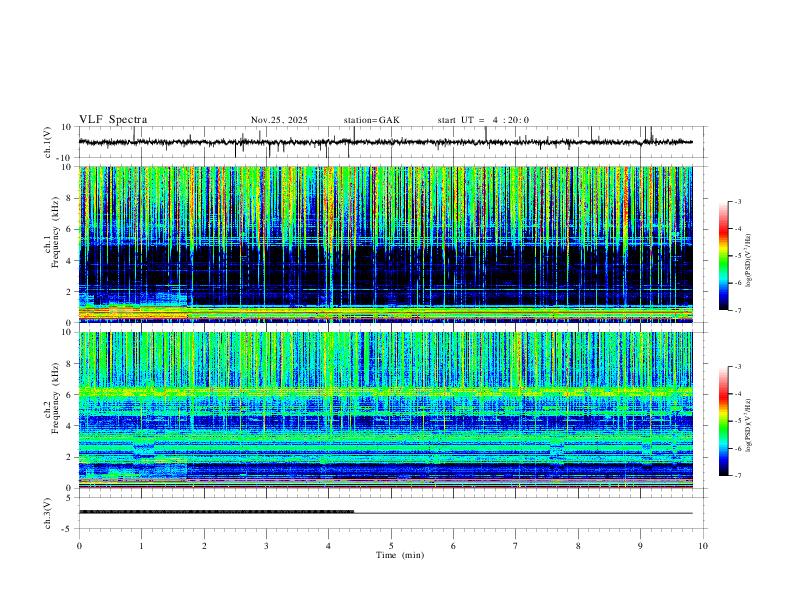Click the "start UT = 4 :20: 0" text
The height and width of the screenshot is (612, 792).
pyautogui.click(x=483, y=120)
